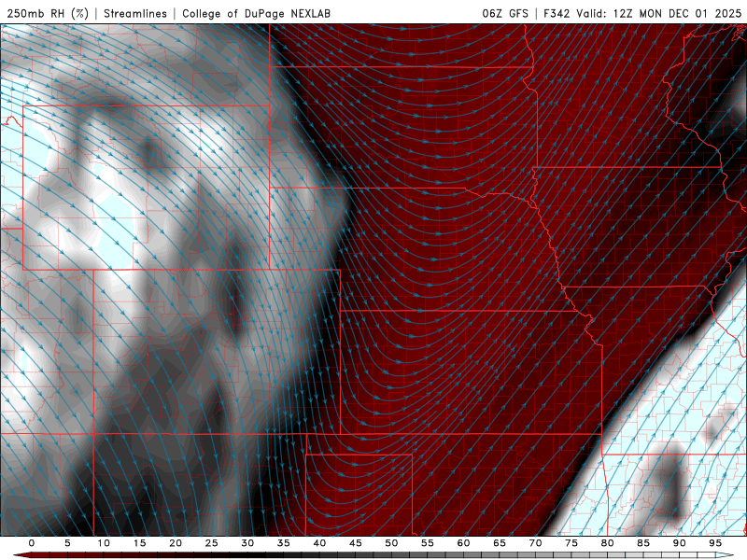Click the "90" tick label on the colorbar
Viewport: 747px width, 560px height.
point(679,543)
